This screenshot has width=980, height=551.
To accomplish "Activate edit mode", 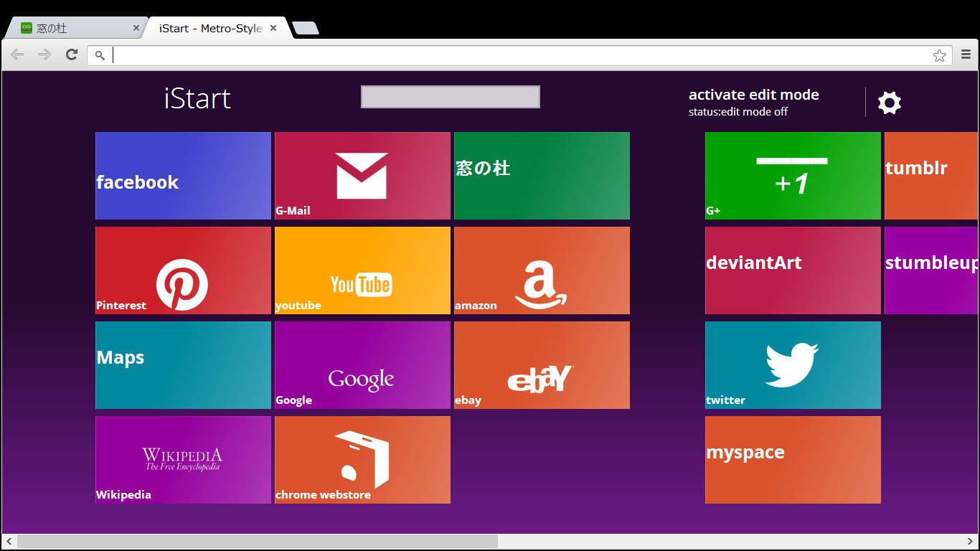I will (x=753, y=94).
